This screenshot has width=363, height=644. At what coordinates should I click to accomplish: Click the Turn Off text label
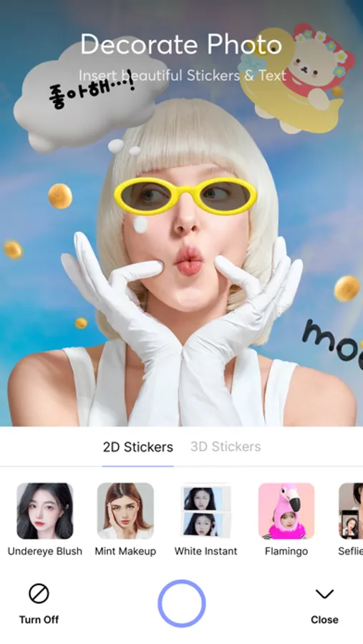(39, 620)
